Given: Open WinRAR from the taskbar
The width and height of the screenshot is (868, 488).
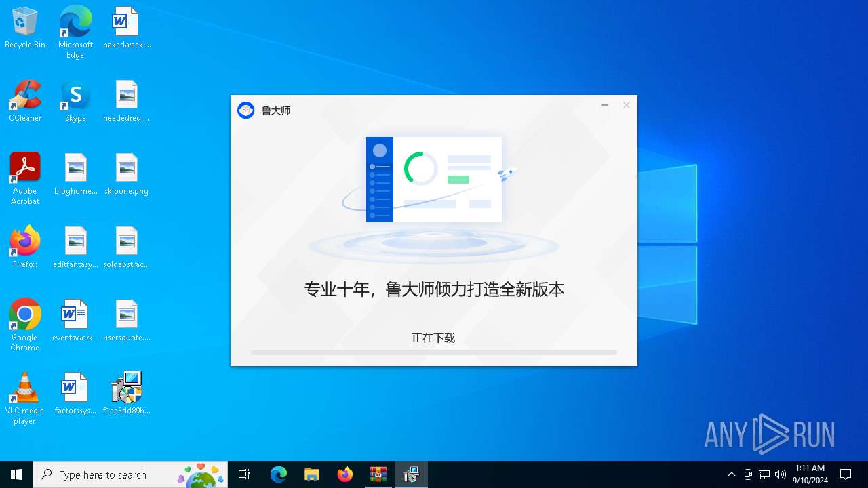Looking at the screenshot, I should click(378, 474).
